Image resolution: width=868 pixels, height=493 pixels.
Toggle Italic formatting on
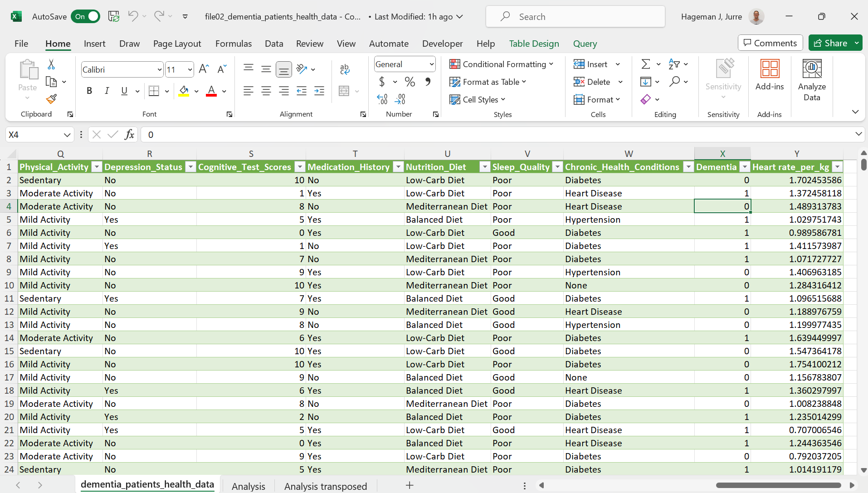(107, 91)
